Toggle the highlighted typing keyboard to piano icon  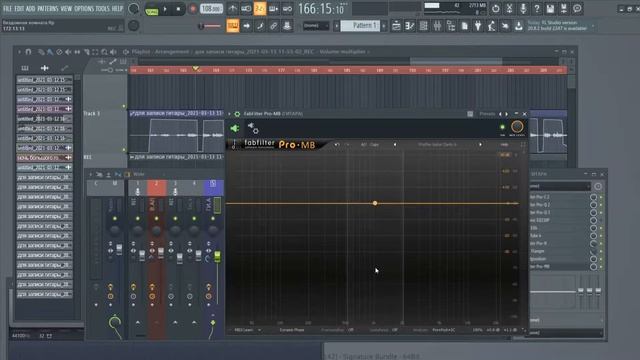[x=233, y=26]
